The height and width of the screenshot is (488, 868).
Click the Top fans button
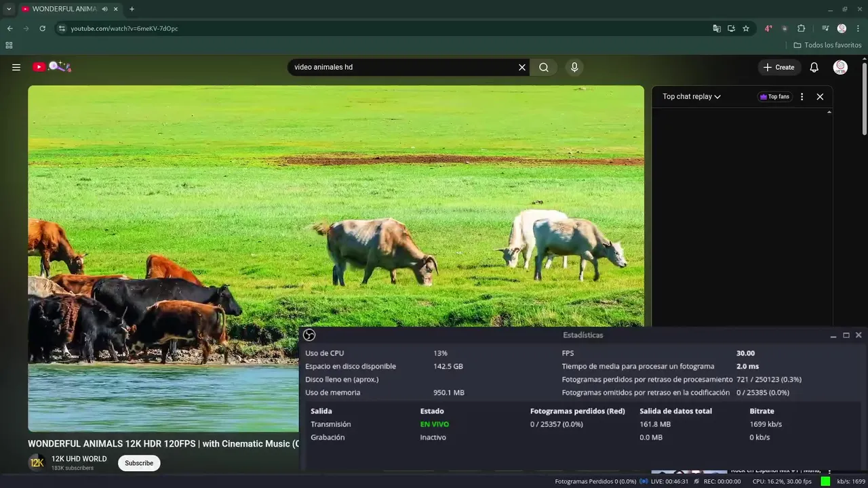point(775,97)
